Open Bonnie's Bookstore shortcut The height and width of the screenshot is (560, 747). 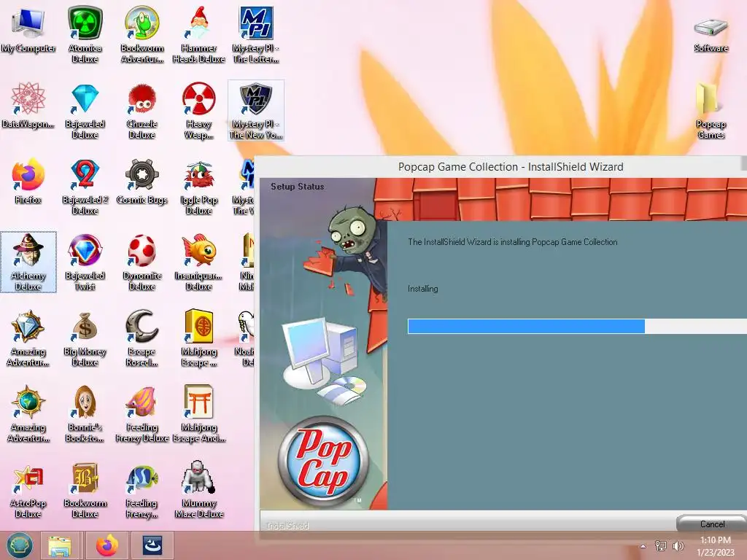click(85, 413)
